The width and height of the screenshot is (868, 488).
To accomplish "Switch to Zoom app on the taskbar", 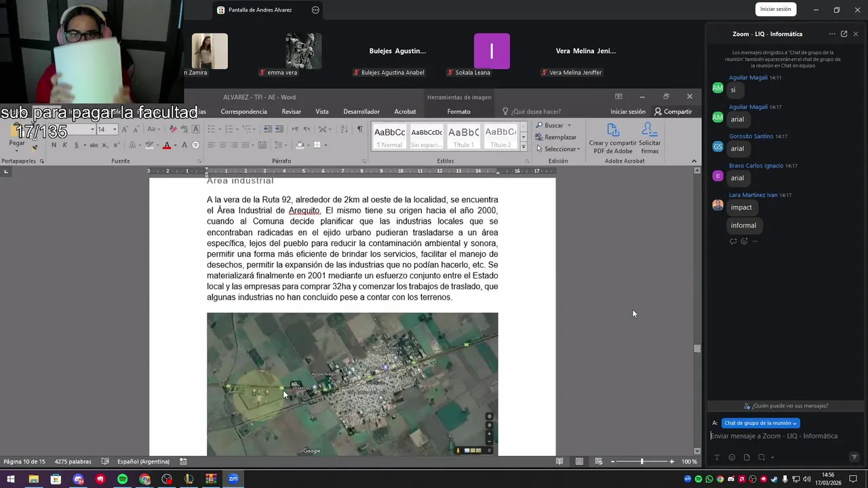I will coord(233,479).
